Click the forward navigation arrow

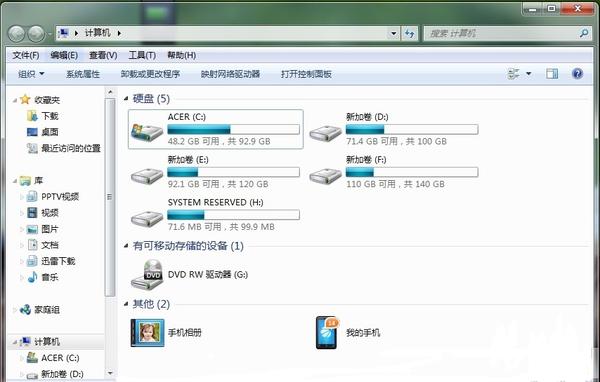point(36,34)
